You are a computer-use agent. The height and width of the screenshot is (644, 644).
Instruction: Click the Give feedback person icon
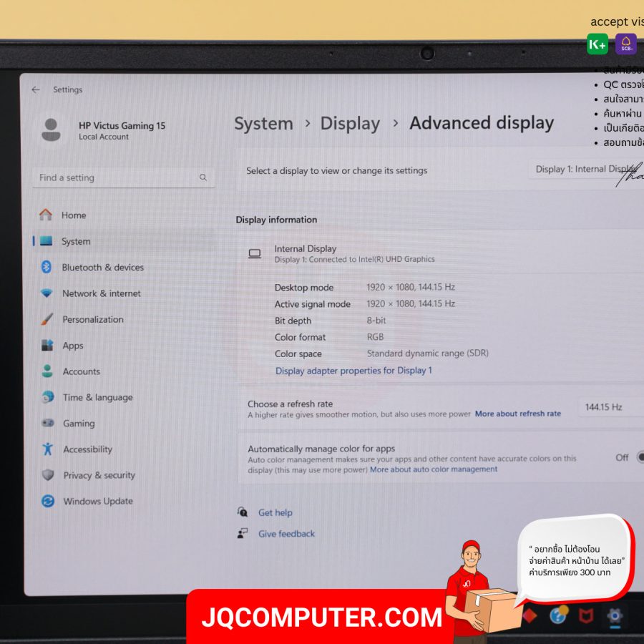(243, 533)
